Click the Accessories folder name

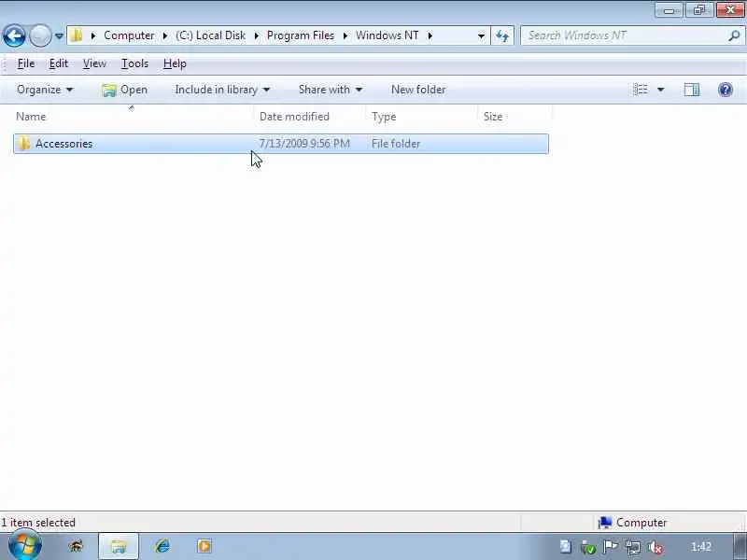click(63, 144)
